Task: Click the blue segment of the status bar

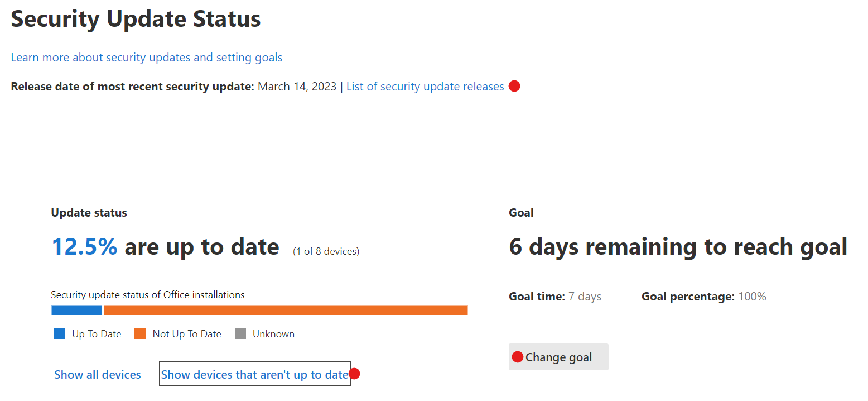Action: point(76,310)
